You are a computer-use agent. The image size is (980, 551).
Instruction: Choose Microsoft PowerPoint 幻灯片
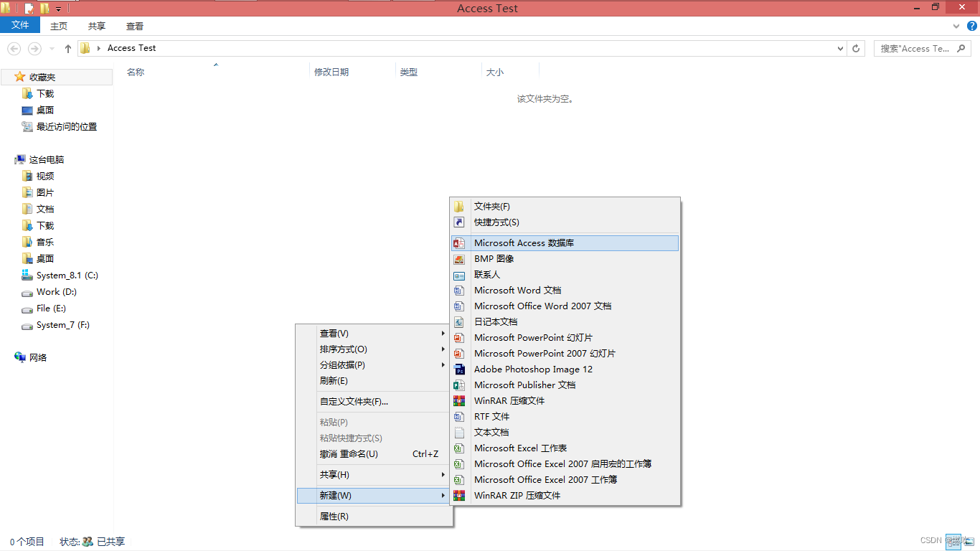(565, 338)
